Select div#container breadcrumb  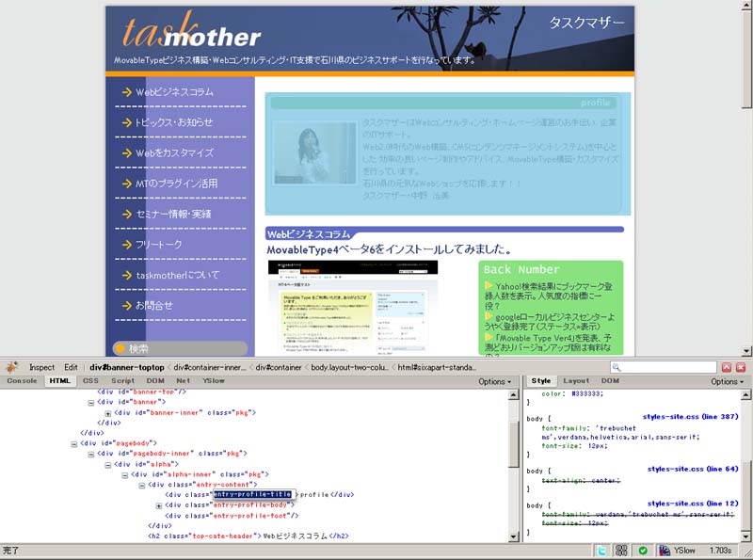[x=279, y=367]
